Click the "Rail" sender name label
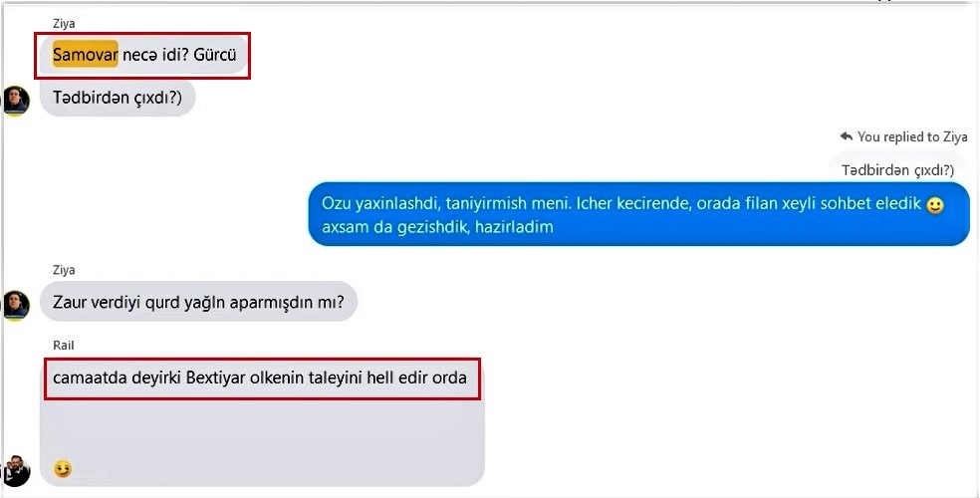980x498 pixels. point(63,345)
